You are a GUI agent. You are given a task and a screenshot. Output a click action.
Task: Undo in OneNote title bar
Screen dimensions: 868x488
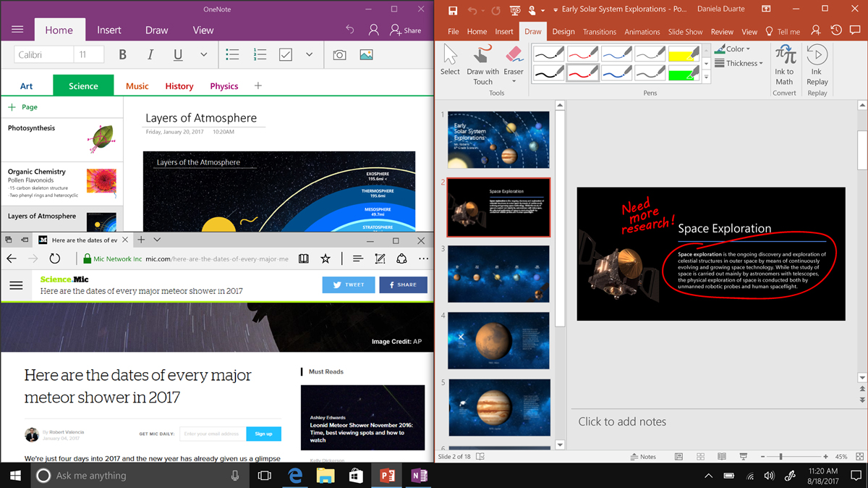point(350,30)
